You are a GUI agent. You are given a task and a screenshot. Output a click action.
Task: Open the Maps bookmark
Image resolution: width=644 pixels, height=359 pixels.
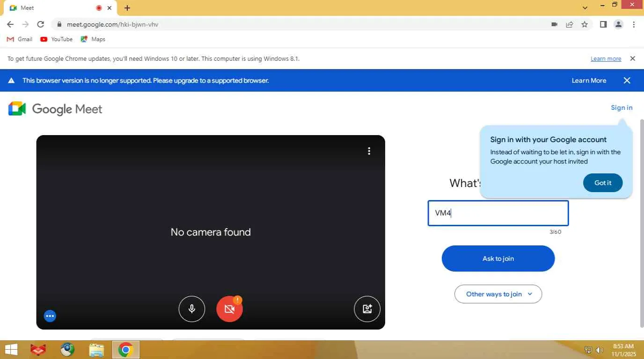point(93,39)
